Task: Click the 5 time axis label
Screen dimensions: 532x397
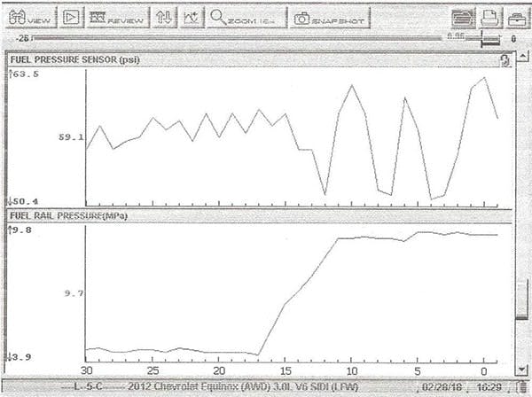Action: tap(418, 371)
